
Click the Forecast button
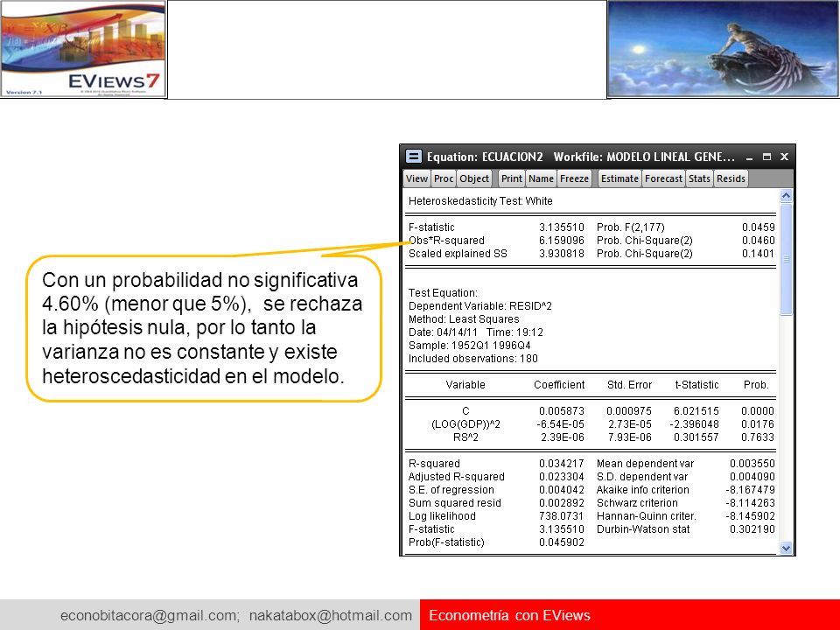(664, 178)
